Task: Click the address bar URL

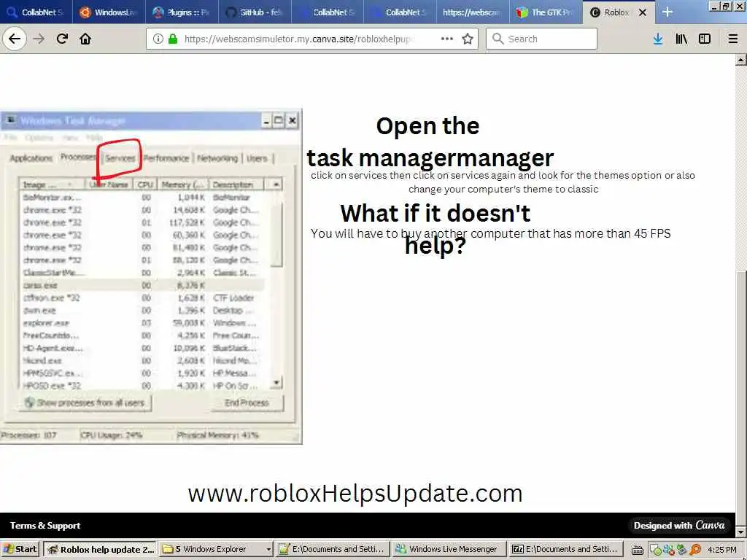Action: (298, 39)
